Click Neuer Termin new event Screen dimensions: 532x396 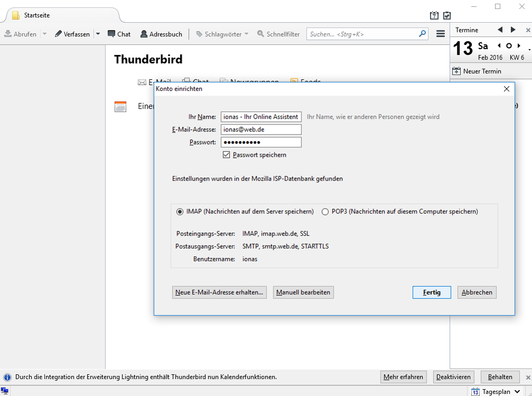[x=477, y=71]
